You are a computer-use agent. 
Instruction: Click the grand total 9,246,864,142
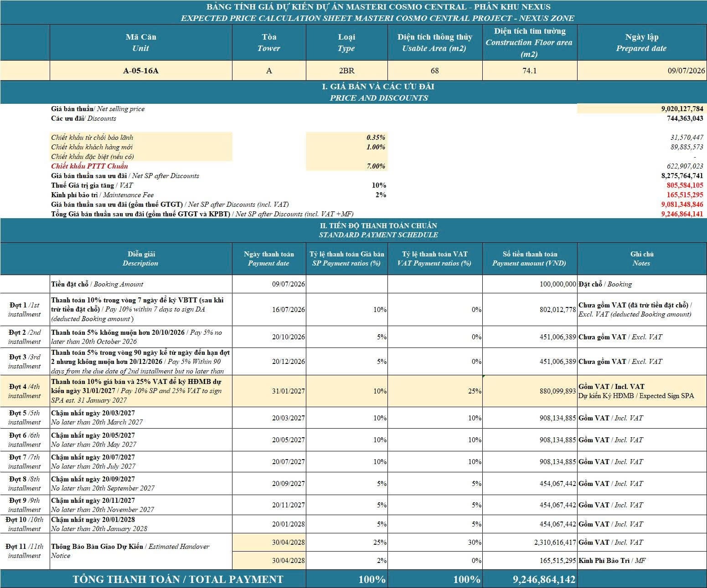(544, 580)
